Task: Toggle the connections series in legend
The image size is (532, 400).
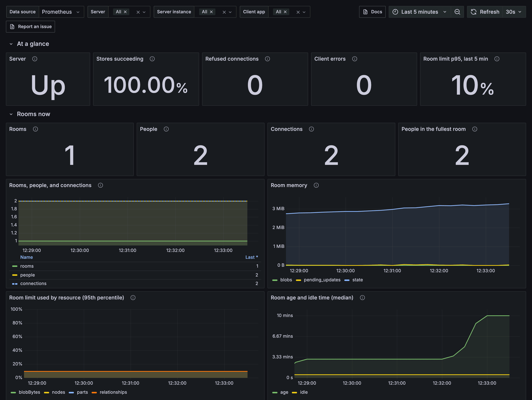Action: [33, 284]
